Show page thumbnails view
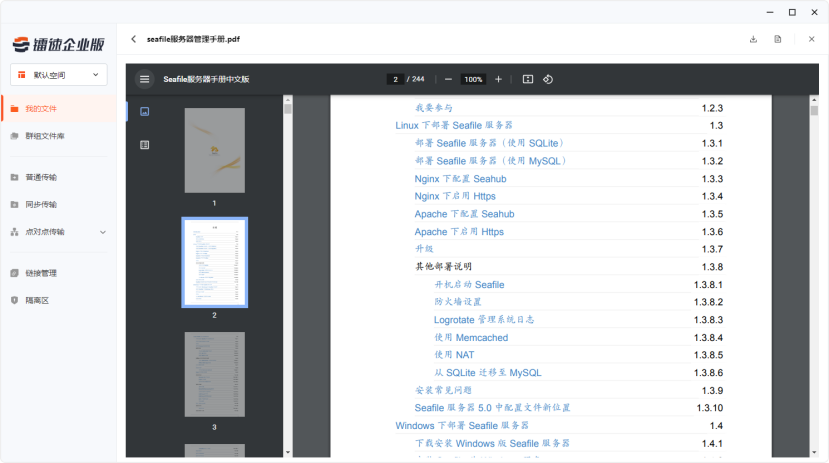 click(144, 112)
